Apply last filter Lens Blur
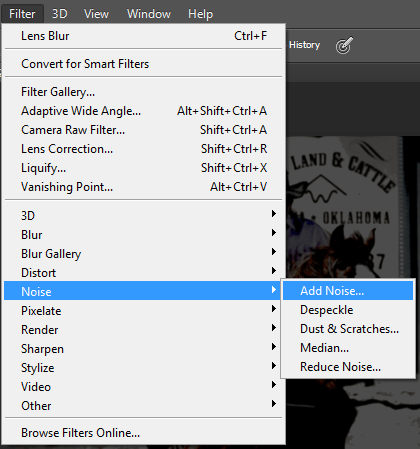 [144, 36]
